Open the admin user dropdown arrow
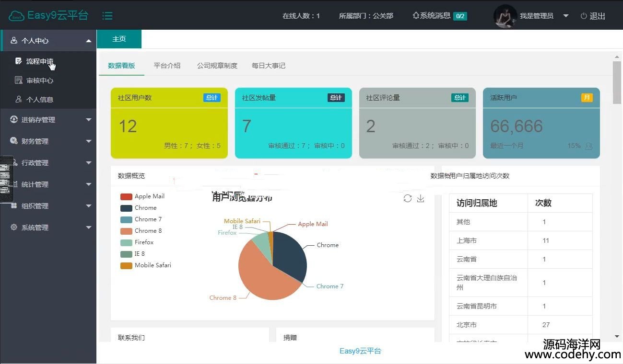The height and width of the screenshot is (364, 623). pyautogui.click(x=566, y=16)
